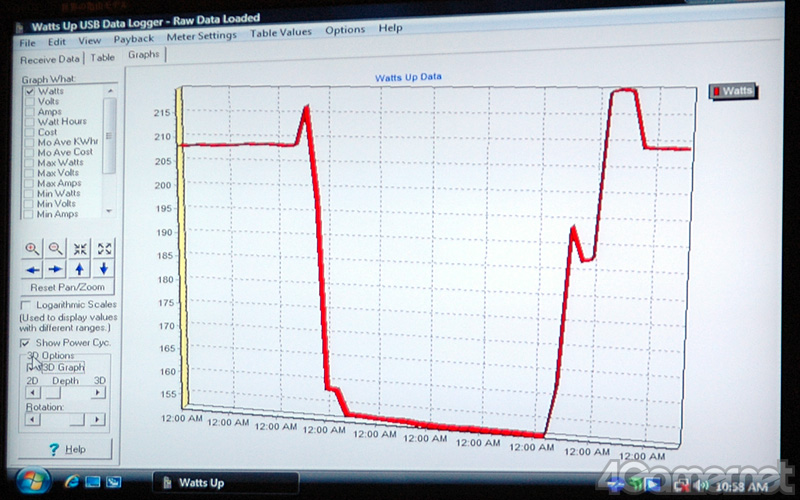800x500 pixels.
Task: Launch Internet Explorer from quick launch
Action: point(72,481)
